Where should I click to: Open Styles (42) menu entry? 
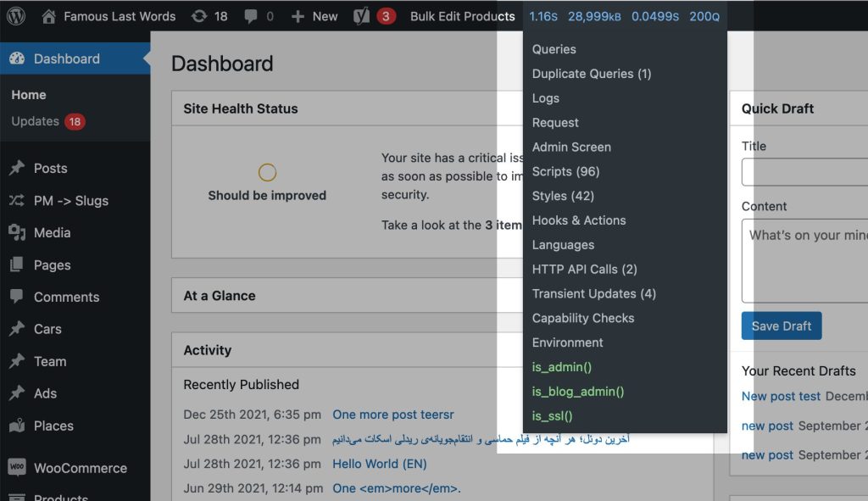point(563,196)
